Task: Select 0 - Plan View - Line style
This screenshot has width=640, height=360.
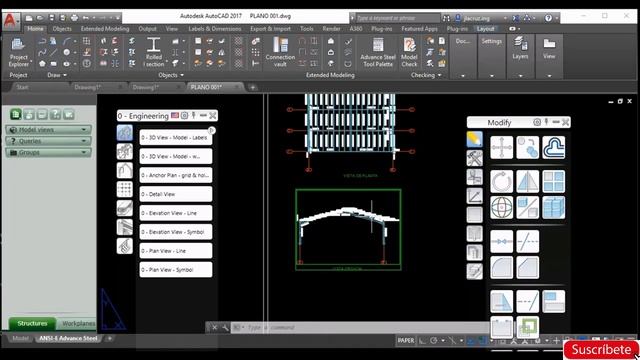Action: (x=176, y=251)
